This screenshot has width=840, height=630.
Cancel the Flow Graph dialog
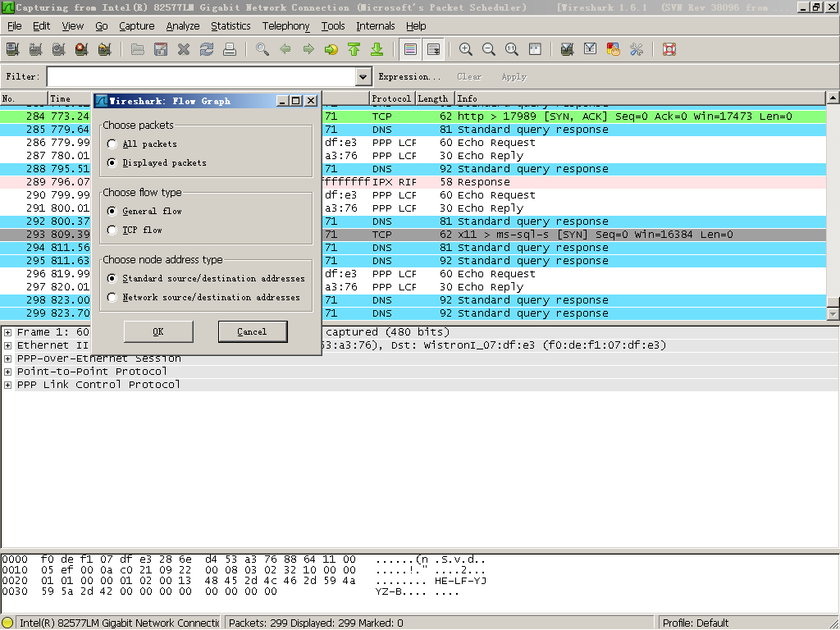253,331
